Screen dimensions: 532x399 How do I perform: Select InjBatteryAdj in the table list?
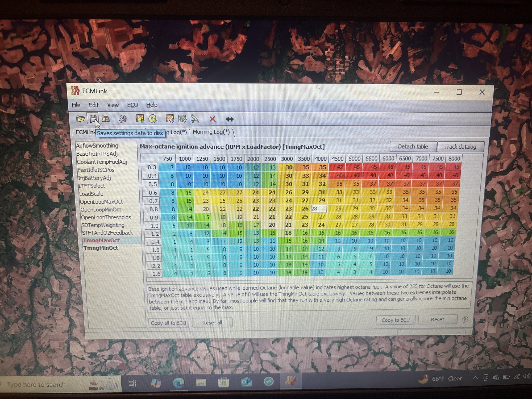click(x=94, y=178)
